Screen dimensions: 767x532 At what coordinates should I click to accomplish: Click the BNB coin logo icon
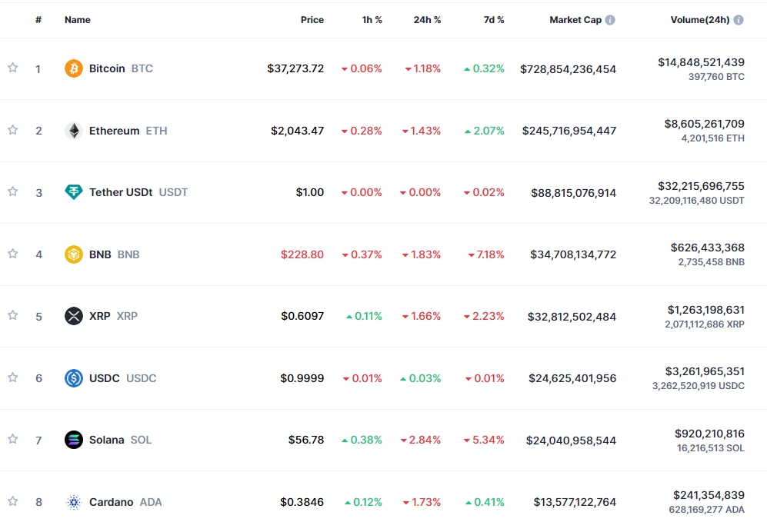click(x=73, y=254)
